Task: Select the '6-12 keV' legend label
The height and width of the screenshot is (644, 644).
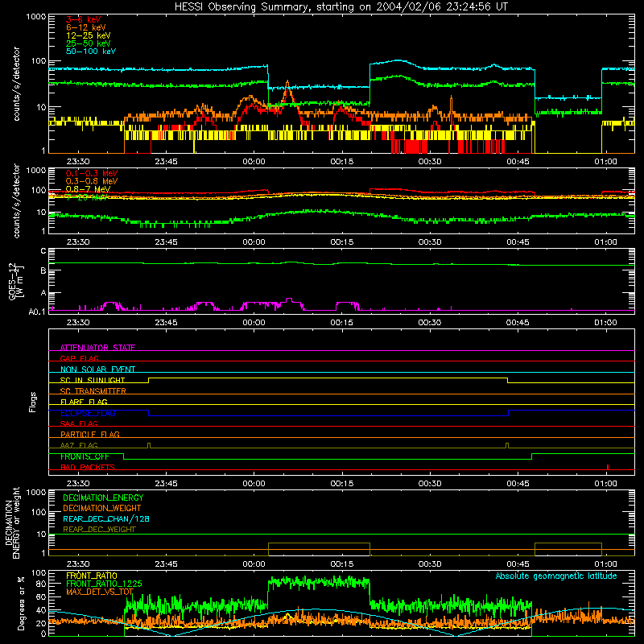Action: pos(86,27)
